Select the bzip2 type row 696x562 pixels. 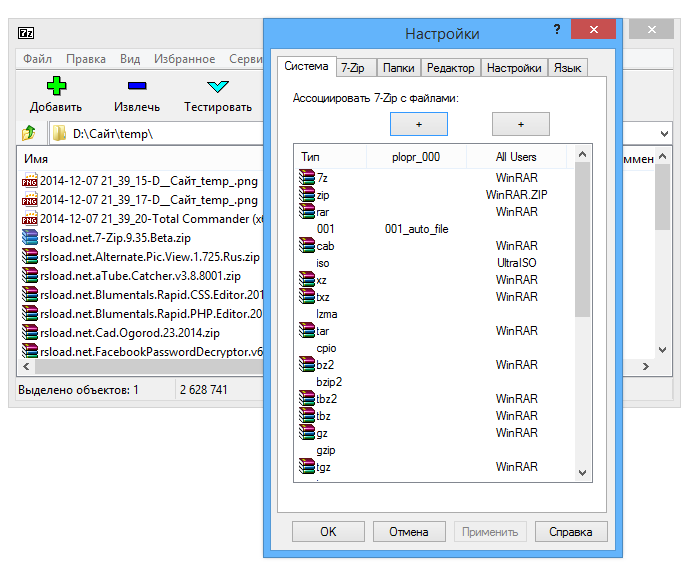pyautogui.click(x=434, y=381)
